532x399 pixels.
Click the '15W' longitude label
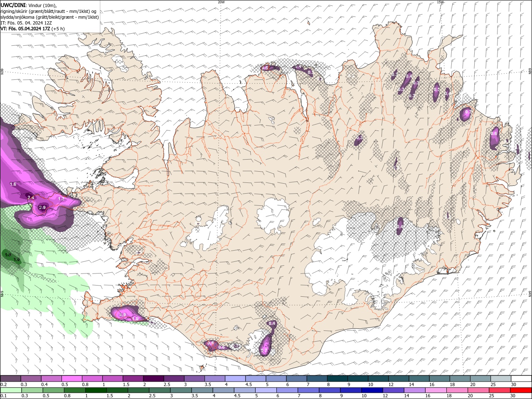[440, 2]
